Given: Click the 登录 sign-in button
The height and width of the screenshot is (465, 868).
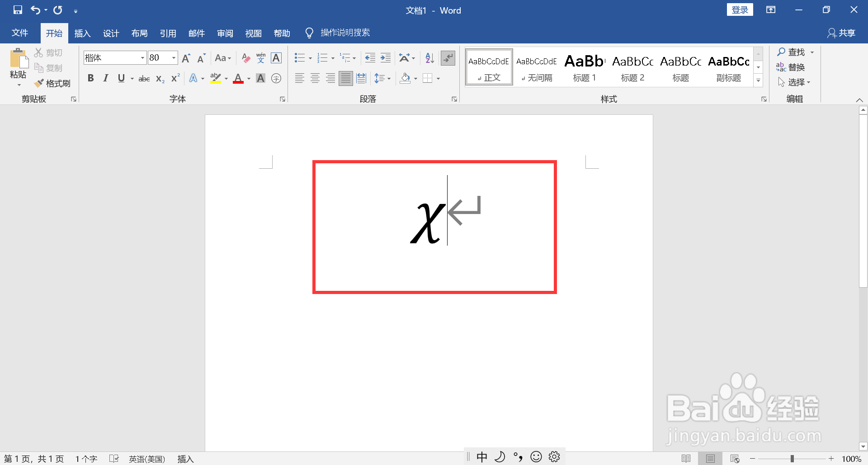Looking at the screenshot, I should coord(740,10).
